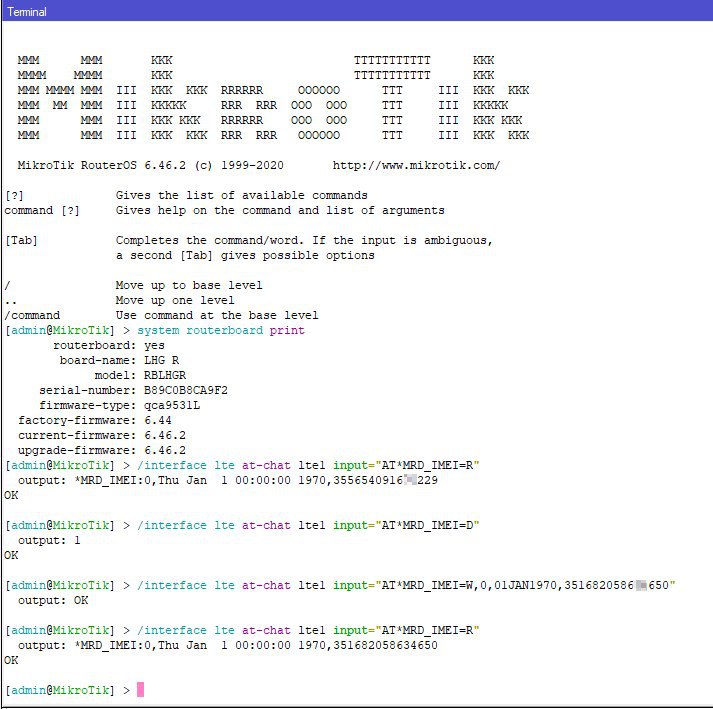
Task: Click the 'MikroTik RouterOS 6.46.2' version text
Action: coord(102,165)
